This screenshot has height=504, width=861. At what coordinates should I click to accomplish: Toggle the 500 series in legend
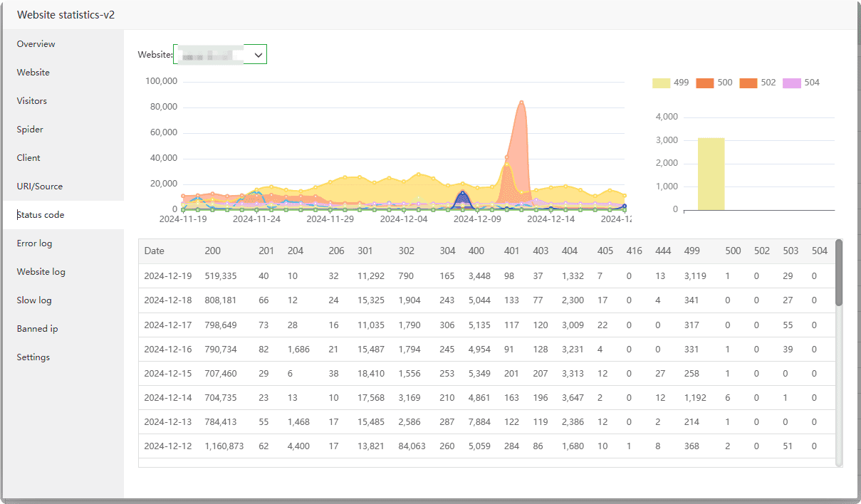pyautogui.click(x=714, y=83)
